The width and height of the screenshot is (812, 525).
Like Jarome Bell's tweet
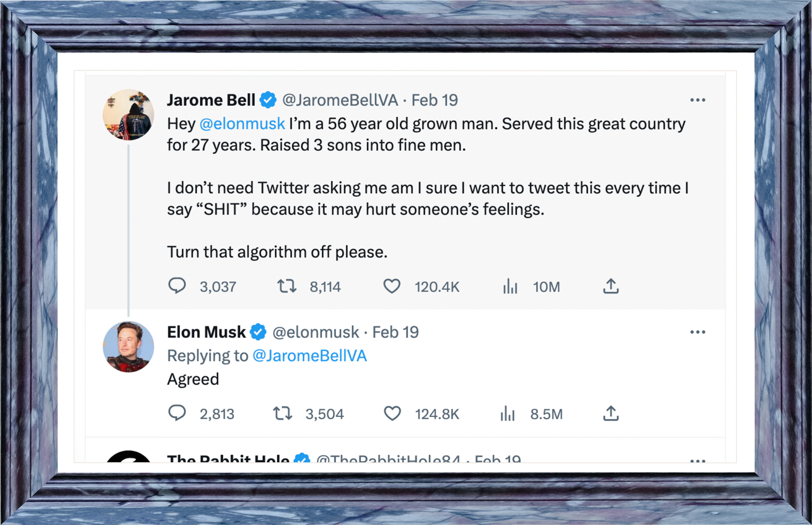392,286
